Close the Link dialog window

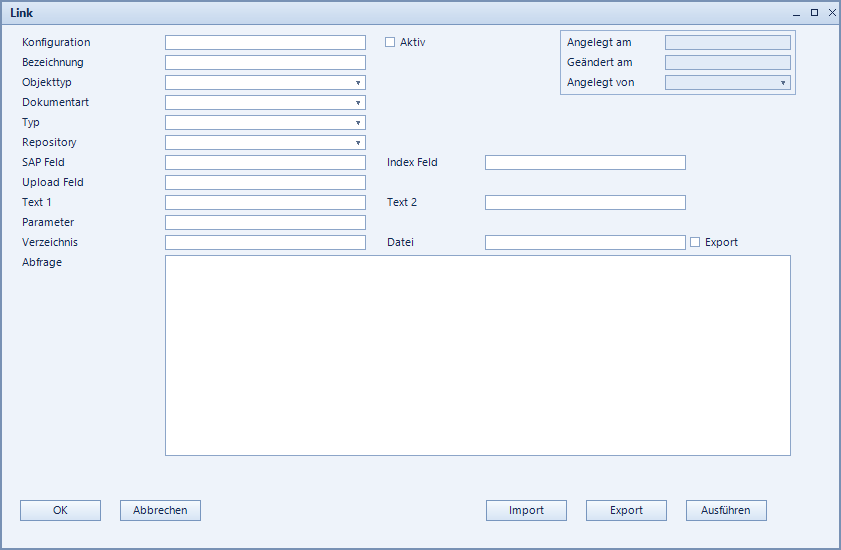click(x=832, y=12)
